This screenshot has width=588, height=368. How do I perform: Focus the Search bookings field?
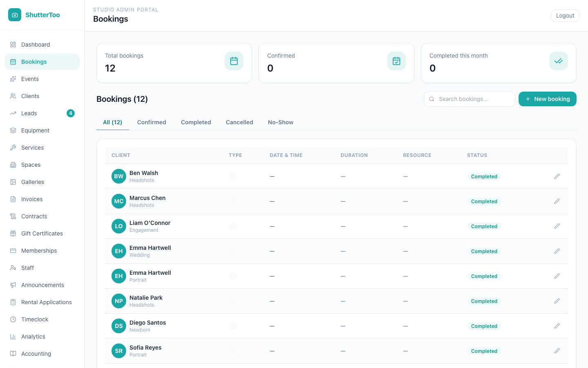[x=469, y=99]
